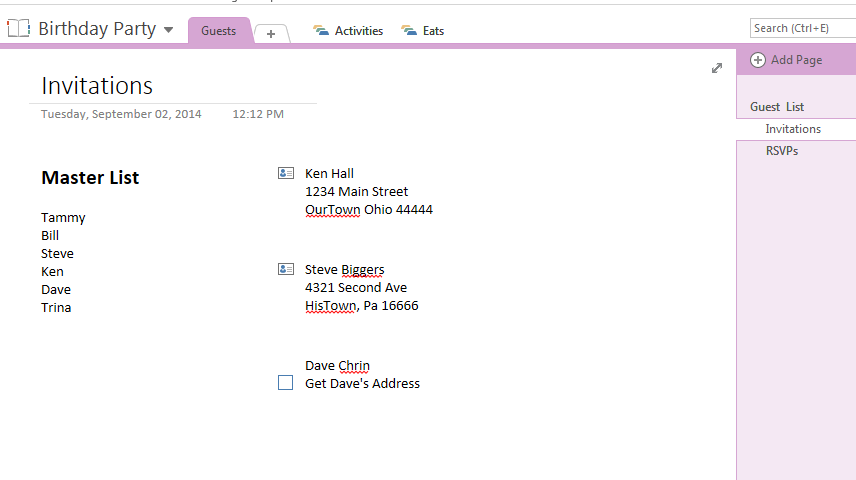Click the Invitations page title

coord(97,86)
